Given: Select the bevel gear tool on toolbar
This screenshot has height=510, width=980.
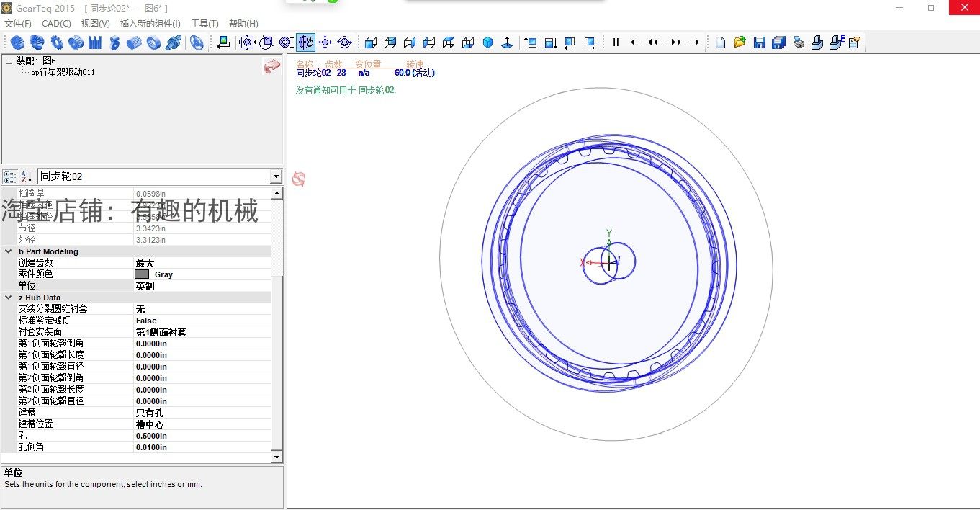Looking at the screenshot, I should tap(36, 42).
